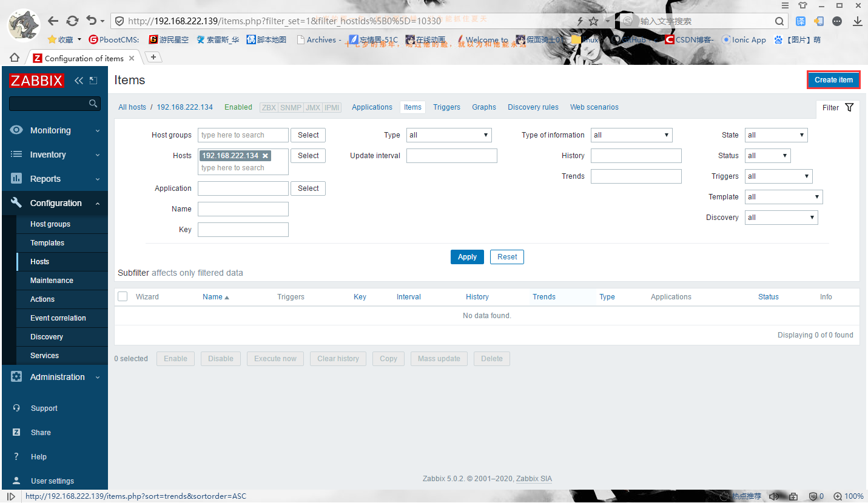Open the Type of information dropdown
This screenshot has width=868, height=503.
point(631,135)
